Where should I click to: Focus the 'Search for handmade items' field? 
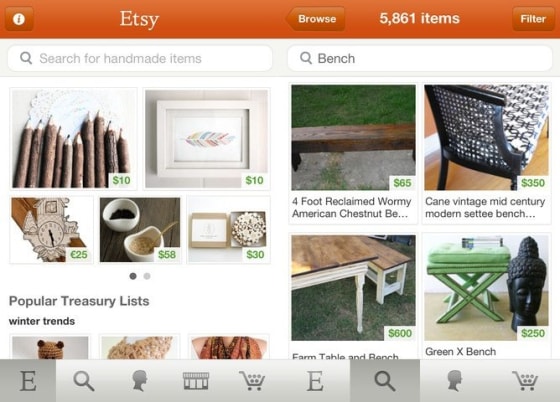[140, 58]
